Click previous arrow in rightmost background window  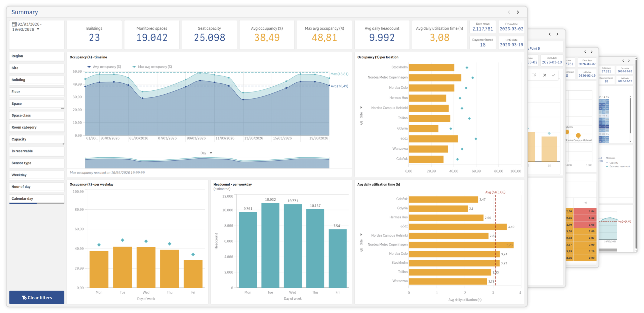click(x=623, y=61)
